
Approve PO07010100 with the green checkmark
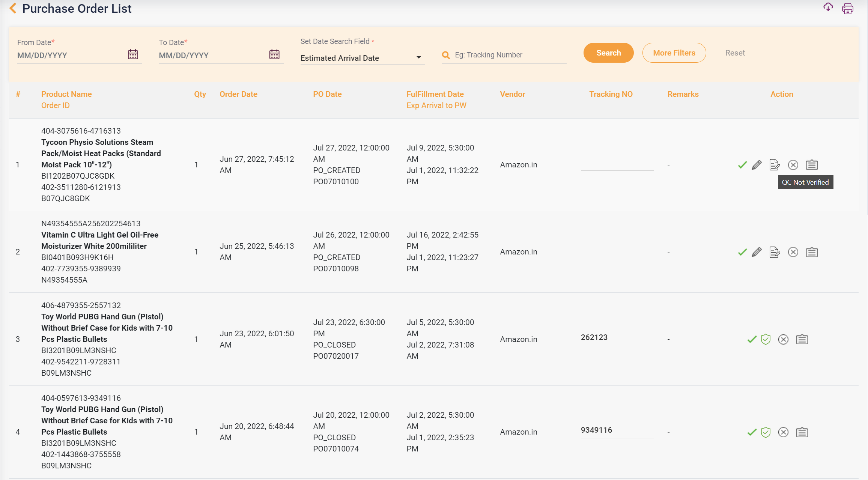[742, 165]
